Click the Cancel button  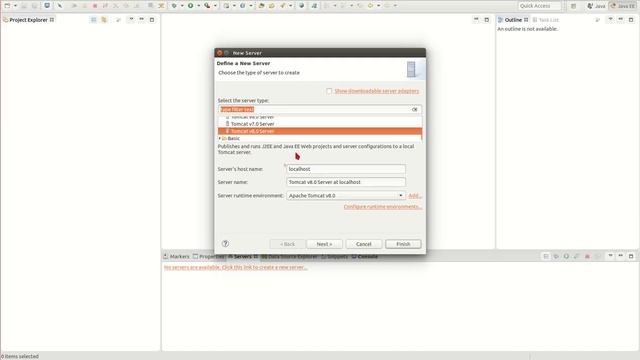[x=364, y=244]
